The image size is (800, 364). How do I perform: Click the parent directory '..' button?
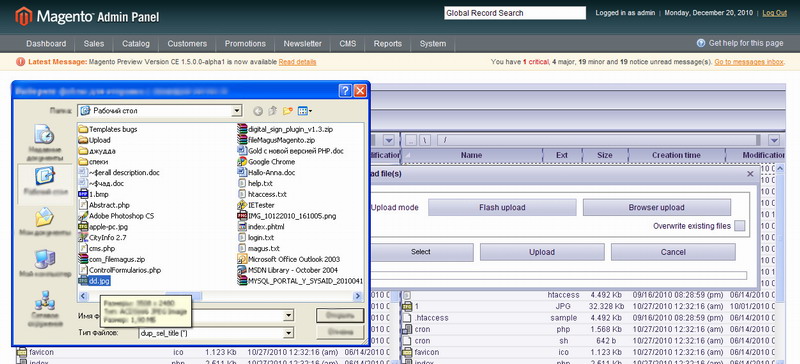[411, 140]
